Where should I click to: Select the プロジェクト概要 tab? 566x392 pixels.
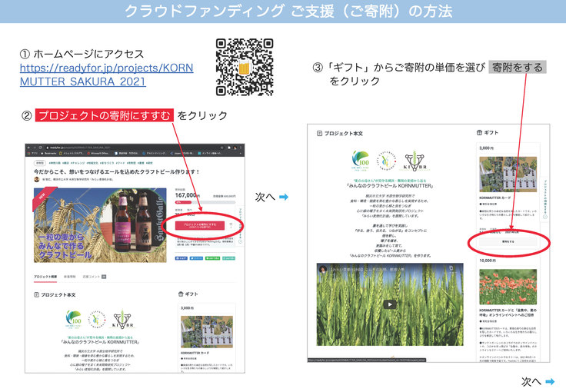pos(45,275)
